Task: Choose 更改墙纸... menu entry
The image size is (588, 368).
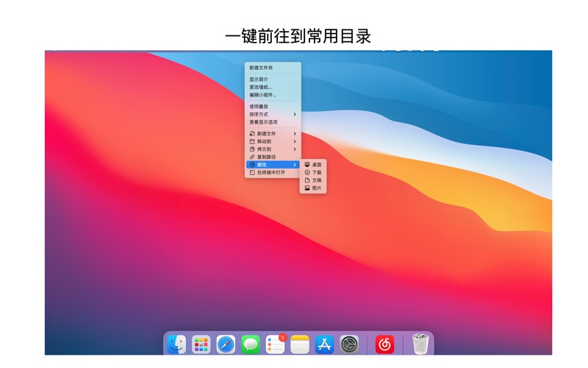Action: (x=273, y=87)
